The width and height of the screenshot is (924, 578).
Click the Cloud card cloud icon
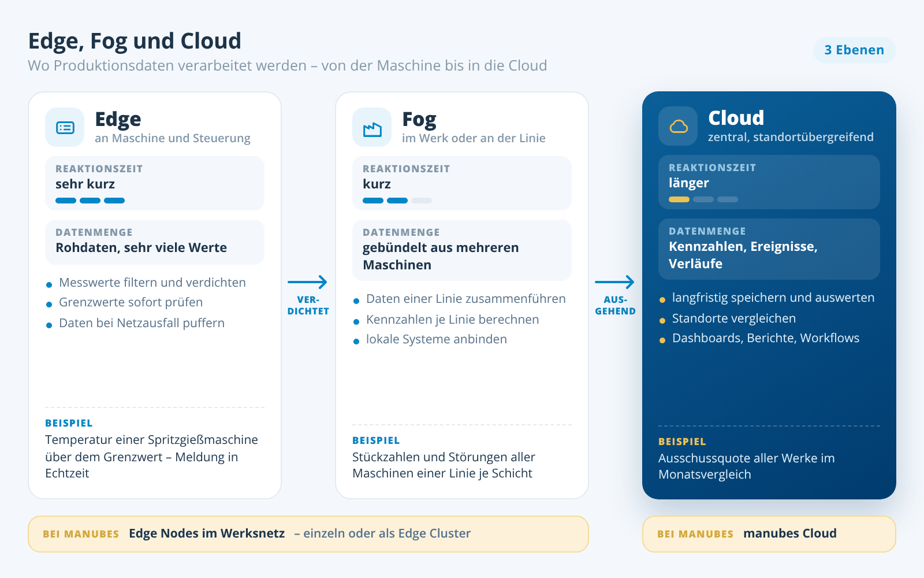click(679, 127)
